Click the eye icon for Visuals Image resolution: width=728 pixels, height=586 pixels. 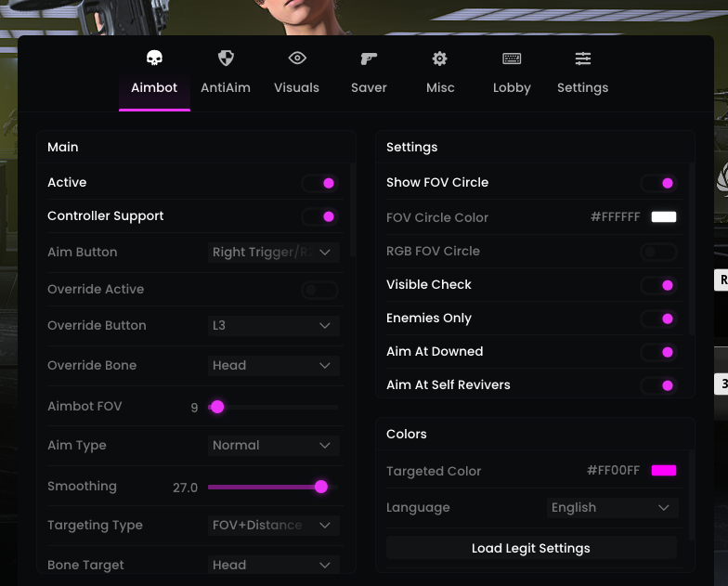pos(297,59)
